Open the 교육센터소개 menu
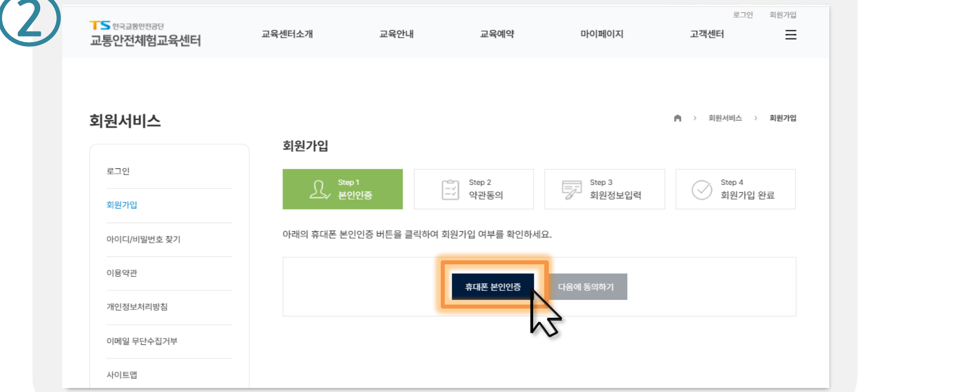980x392 pixels. pyautogui.click(x=287, y=34)
